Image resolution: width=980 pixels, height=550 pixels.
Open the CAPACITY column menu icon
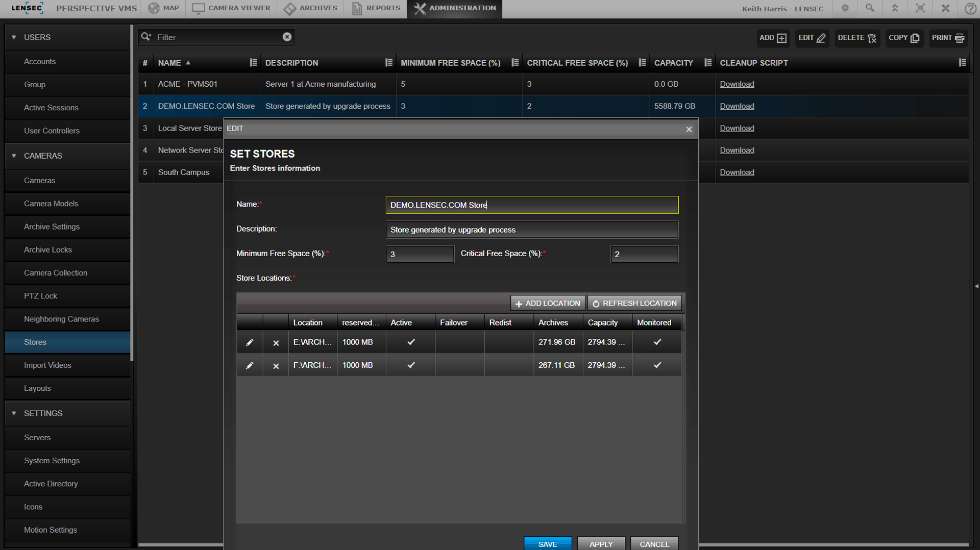click(708, 62)
